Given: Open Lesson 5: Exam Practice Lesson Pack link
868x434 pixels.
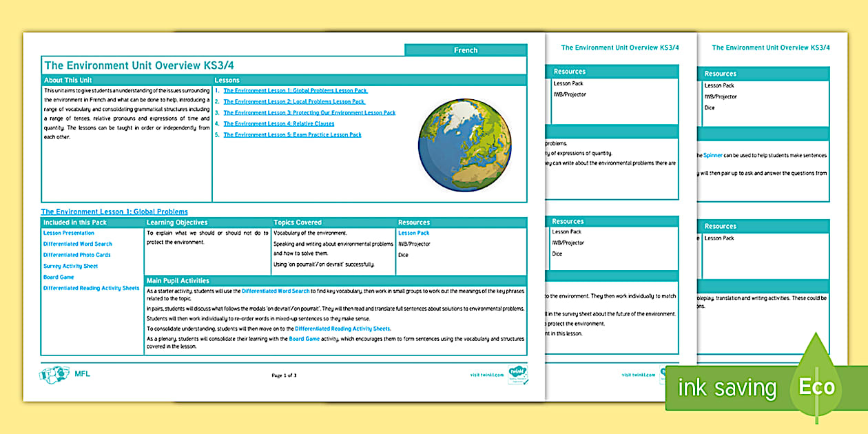Looking at the screenshot, I should coord(292,134).
